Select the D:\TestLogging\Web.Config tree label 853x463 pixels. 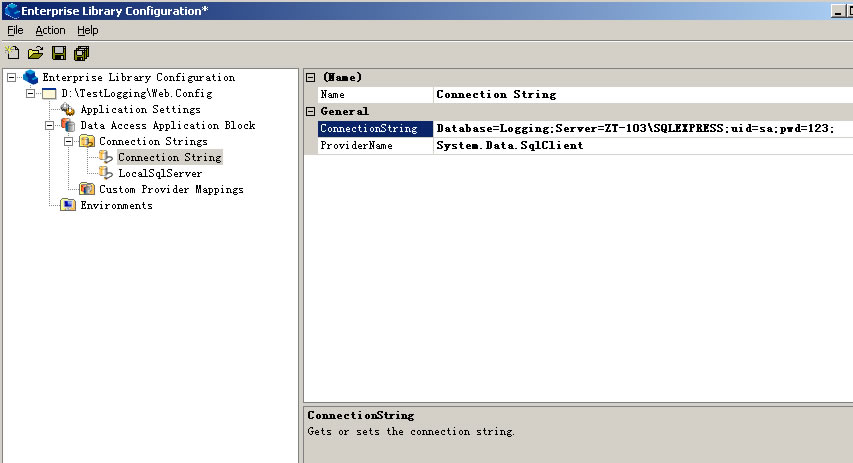pos(137,94)
